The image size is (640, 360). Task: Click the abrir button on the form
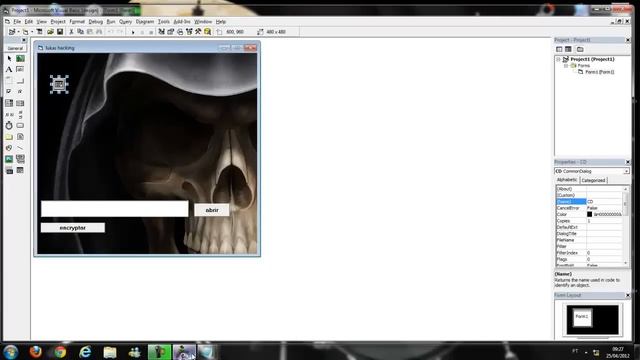pos(212,210)
